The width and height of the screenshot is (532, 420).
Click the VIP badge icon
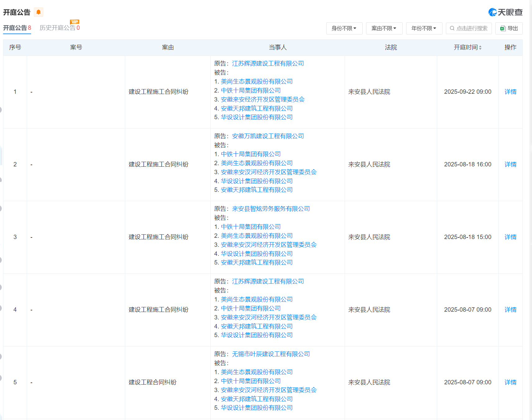(75, 22)
